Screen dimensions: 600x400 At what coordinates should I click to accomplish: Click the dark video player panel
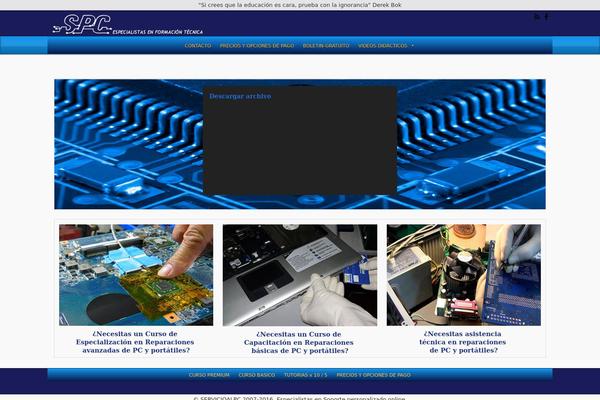[300, 140]
